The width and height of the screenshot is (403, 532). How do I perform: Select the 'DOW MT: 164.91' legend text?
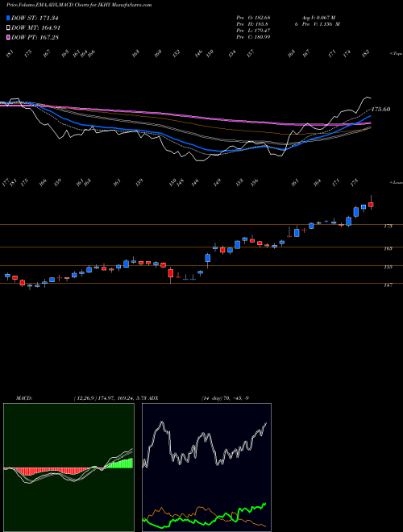[x=35, y=28]
